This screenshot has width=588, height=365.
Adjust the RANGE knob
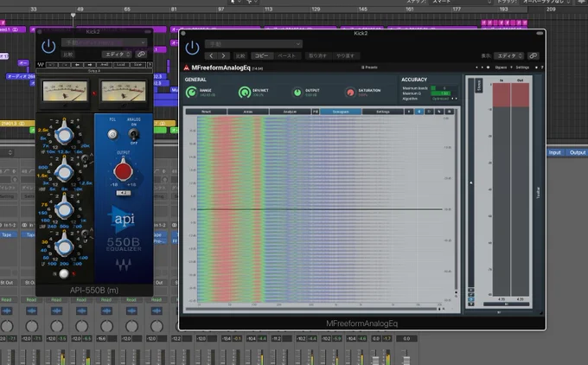coord(191,92)
